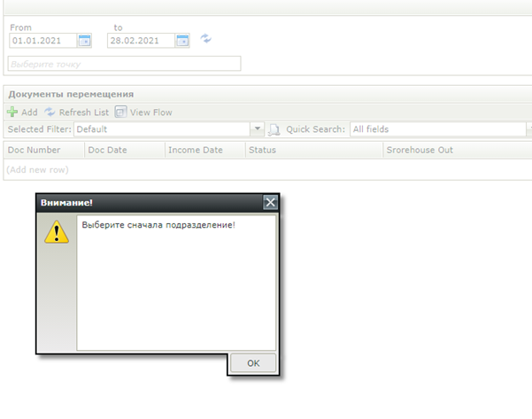The image size is (532, 419).
Task: Click the View Flow label
Action: pos(151,112)
